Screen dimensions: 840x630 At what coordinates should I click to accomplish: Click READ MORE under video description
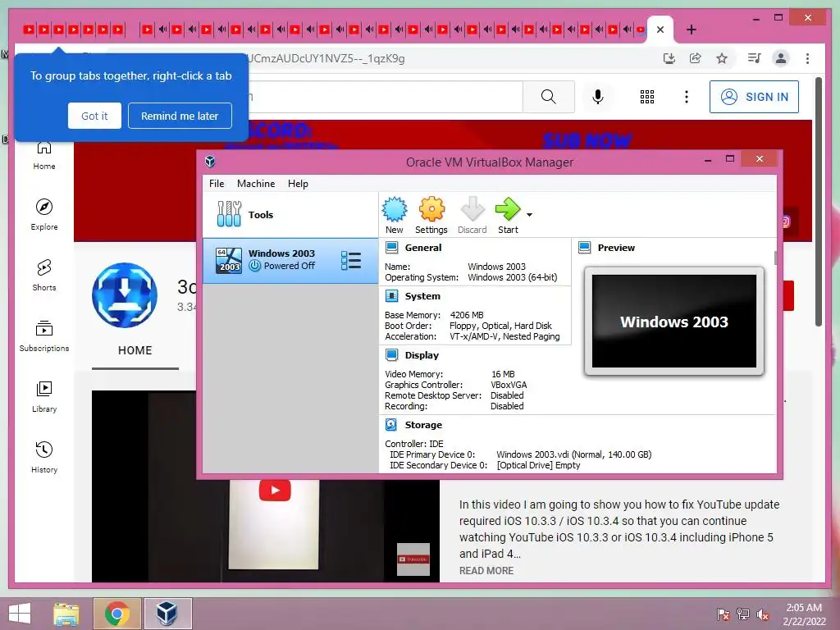(x=486, y=571)
